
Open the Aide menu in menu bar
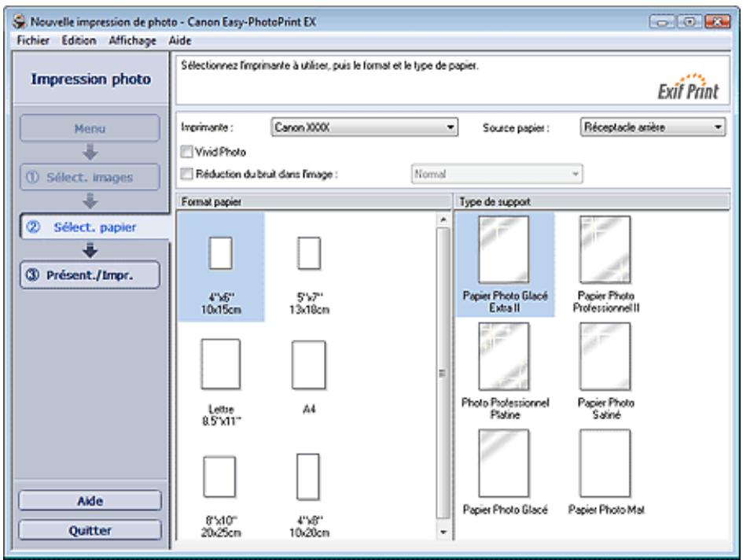[180, 40]
